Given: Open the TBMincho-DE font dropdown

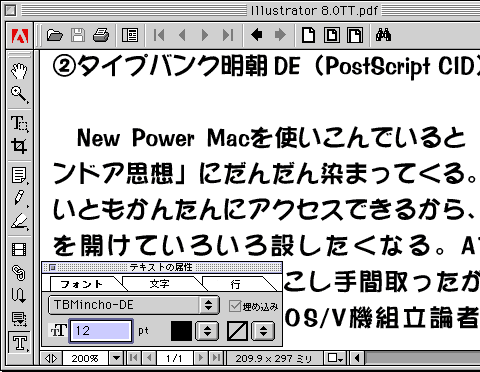Looking at the screenshot, I should point(133,305).
